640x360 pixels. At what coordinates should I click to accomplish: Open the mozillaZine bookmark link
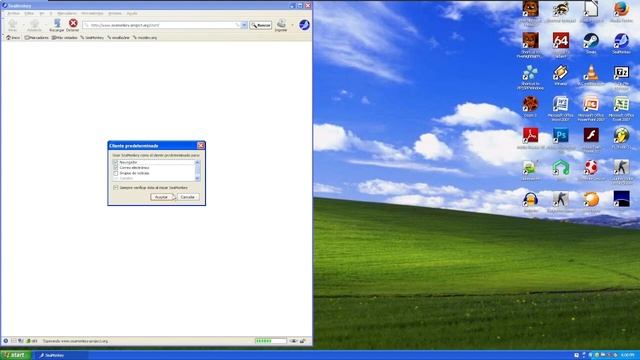(x=118, y=38)
